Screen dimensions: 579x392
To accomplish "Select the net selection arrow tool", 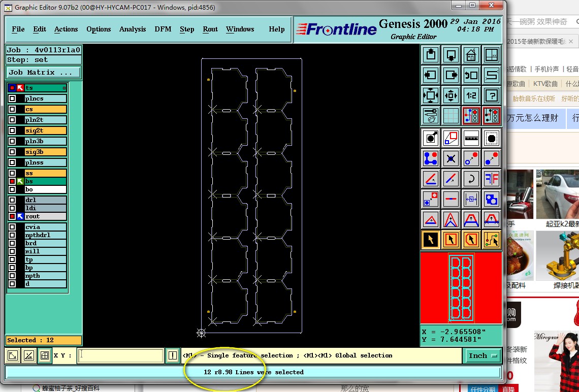I will click(492, 240).
